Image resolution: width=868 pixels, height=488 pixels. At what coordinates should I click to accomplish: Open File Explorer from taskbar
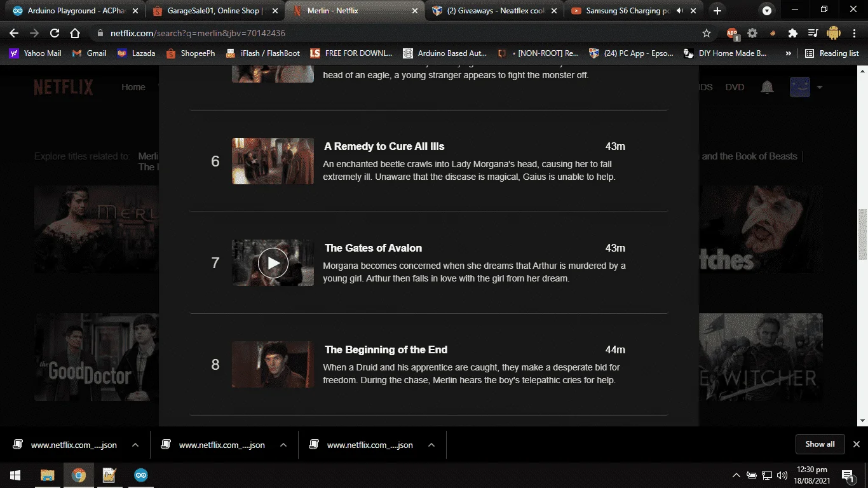tap(48, 475)
